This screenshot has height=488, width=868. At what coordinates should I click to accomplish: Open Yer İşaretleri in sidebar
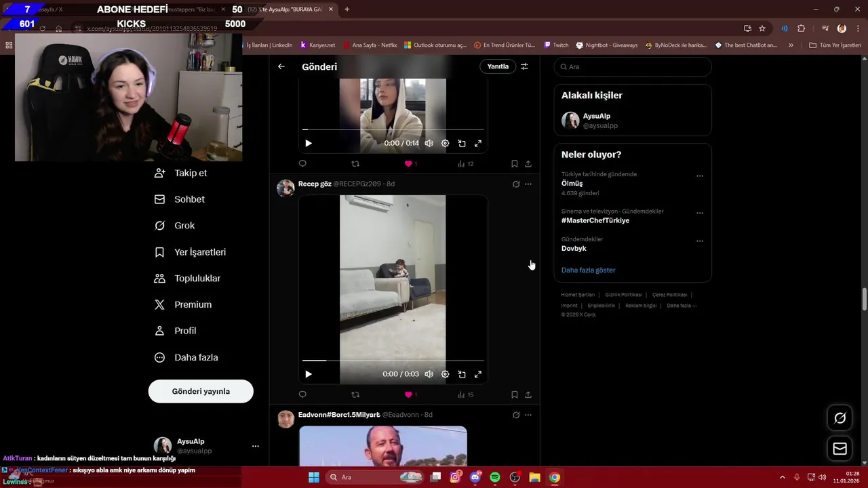pos(191,252)
